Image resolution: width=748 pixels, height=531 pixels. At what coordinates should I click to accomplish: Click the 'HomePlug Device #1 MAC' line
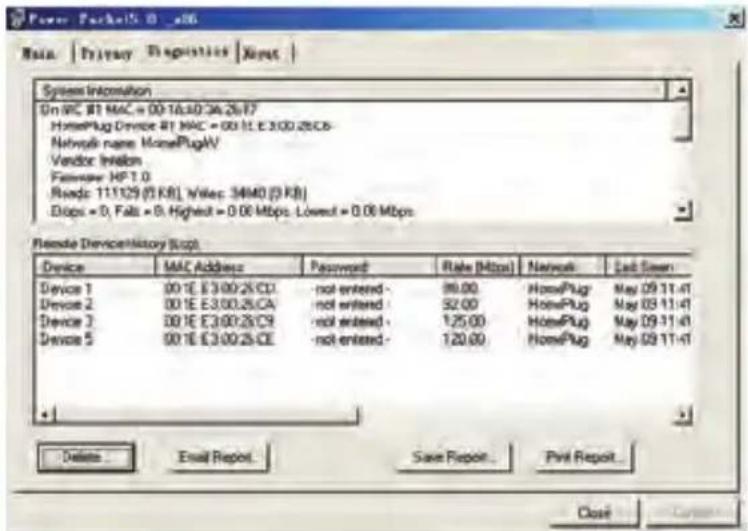(191, 126)
